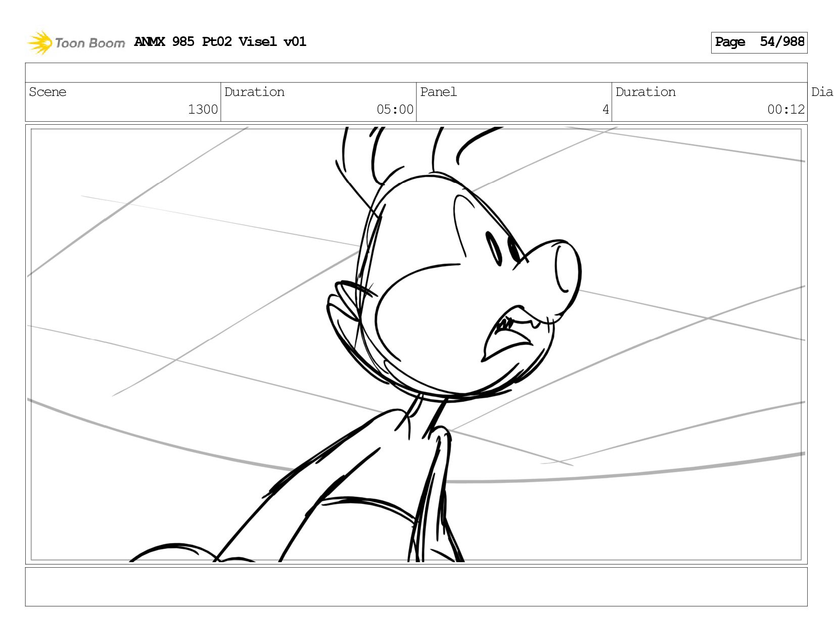Click the 'Duration' label next to Panel
The height and width of the screenshot is (644, 834).
pos(645,92)
